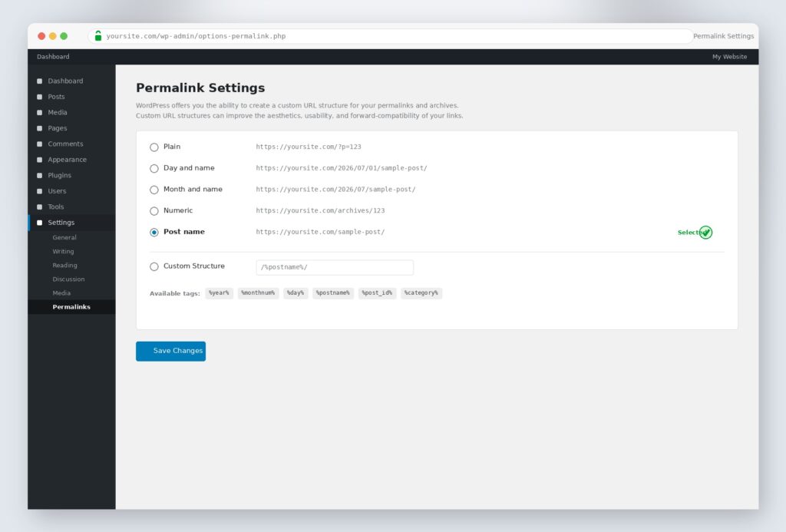Click the Posts sidebar icon
Screen dimensions: 786x532
coord(40,97)
